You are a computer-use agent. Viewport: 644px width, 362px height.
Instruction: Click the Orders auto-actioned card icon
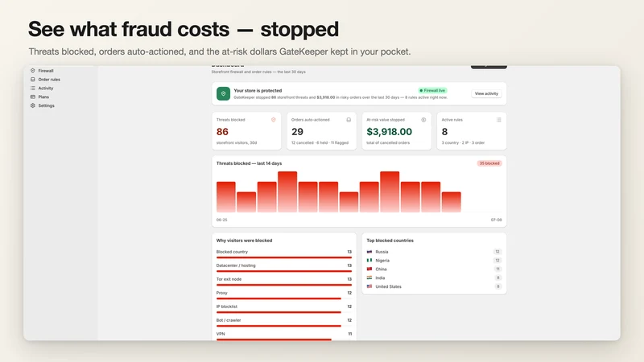coord(349,120)
